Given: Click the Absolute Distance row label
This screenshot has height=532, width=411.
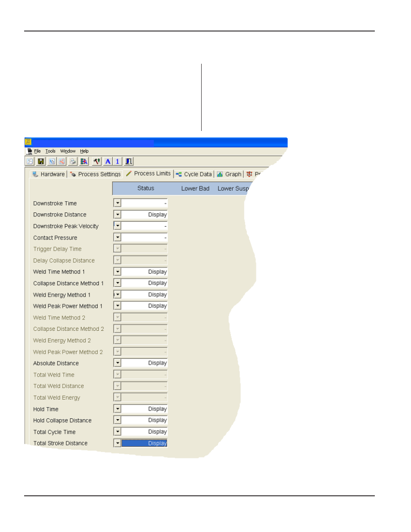Looking at the screenshot, I should 56,364.
